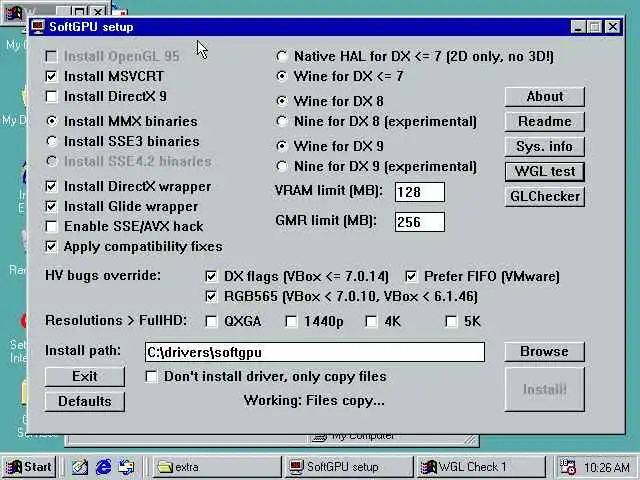Toggle RGB565 VBox override checkbox
This screenshot has width=640, height=480.
211,296
